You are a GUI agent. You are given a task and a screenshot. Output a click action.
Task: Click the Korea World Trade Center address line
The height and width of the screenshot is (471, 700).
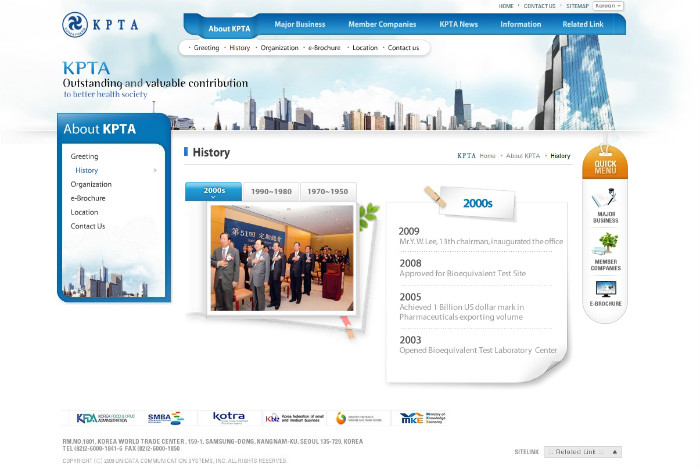(x=212, y=442)
